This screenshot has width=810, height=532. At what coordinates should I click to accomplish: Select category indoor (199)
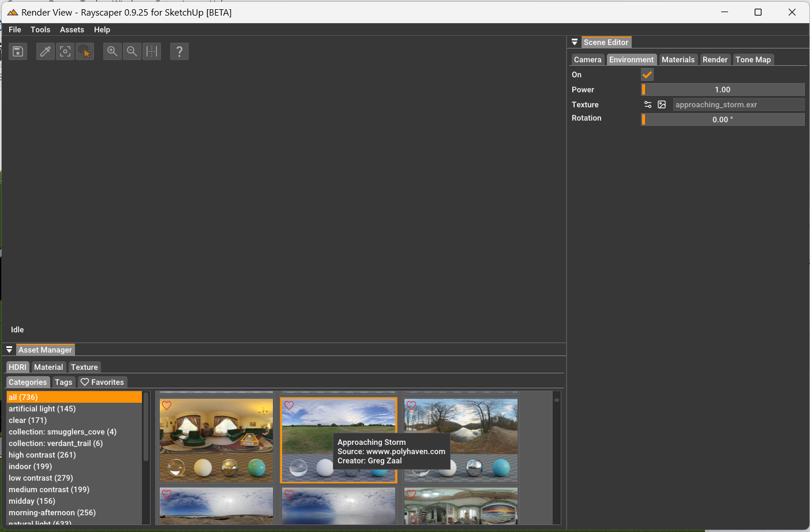(74, 466)
